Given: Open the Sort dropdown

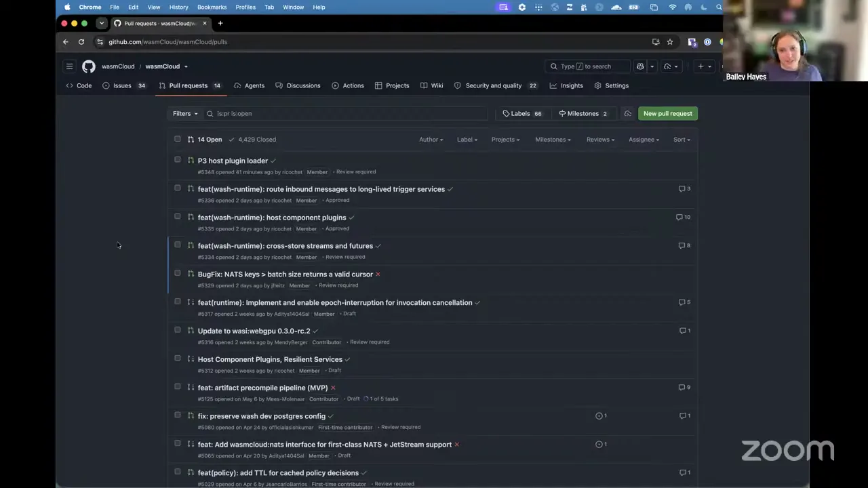Looking at the screenshot, I should (682, 140).
